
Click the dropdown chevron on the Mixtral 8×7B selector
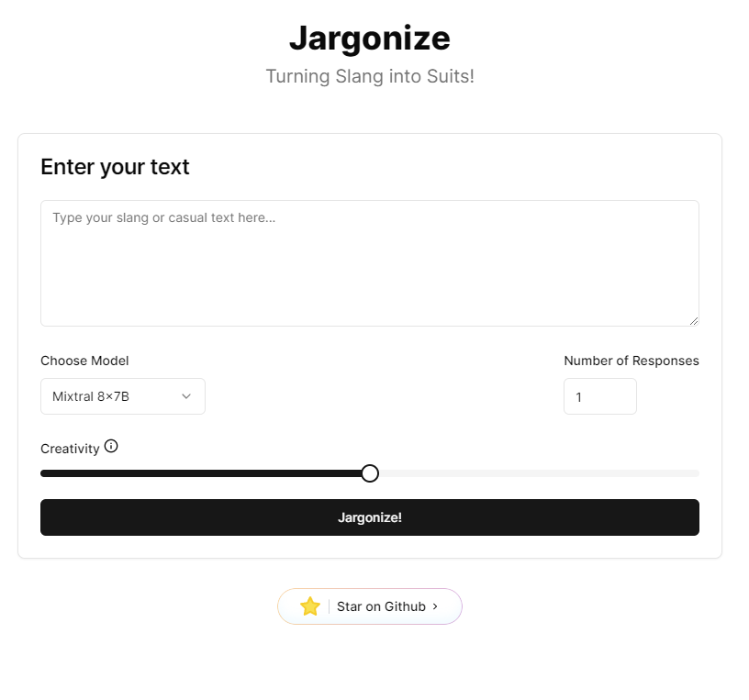187,395
